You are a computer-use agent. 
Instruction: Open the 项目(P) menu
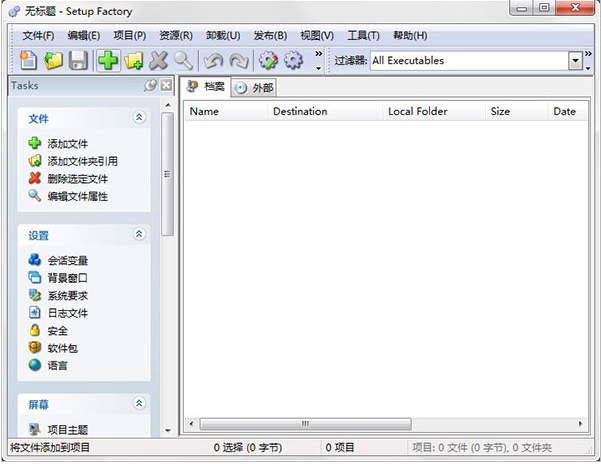click(x=130, y=36)
